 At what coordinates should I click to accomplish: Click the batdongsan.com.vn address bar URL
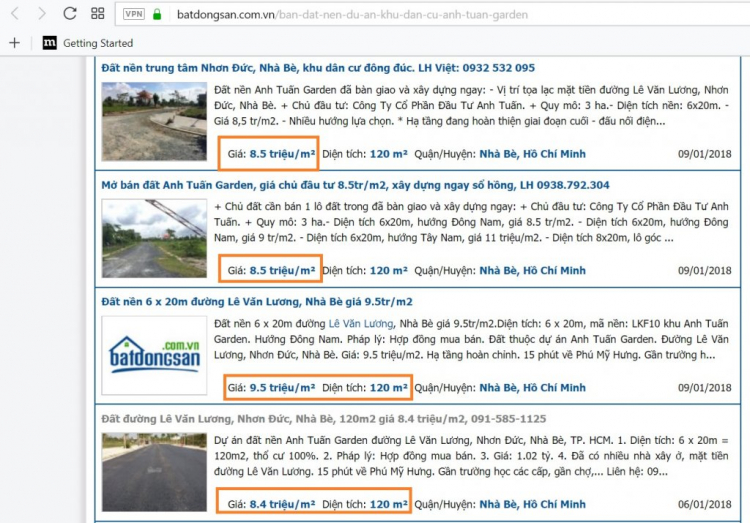tap(352, 15)
